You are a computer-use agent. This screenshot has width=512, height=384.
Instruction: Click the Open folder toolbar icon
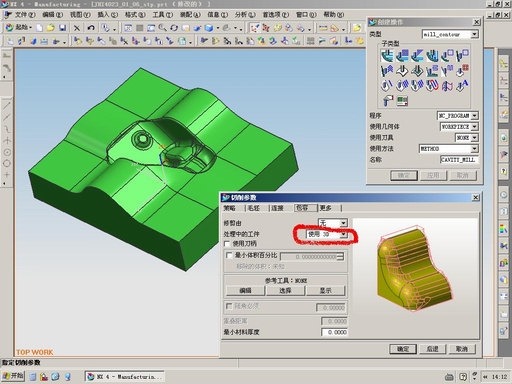tap(51, 28)
